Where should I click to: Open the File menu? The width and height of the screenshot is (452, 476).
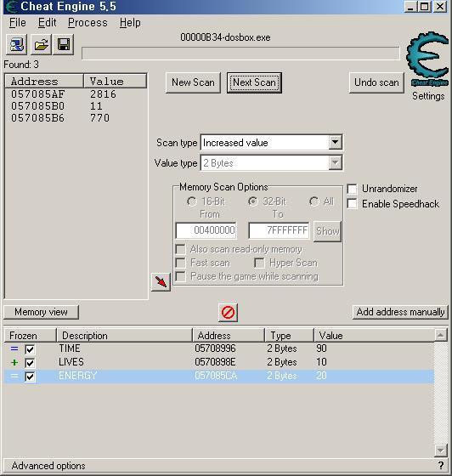coord(18,22)
